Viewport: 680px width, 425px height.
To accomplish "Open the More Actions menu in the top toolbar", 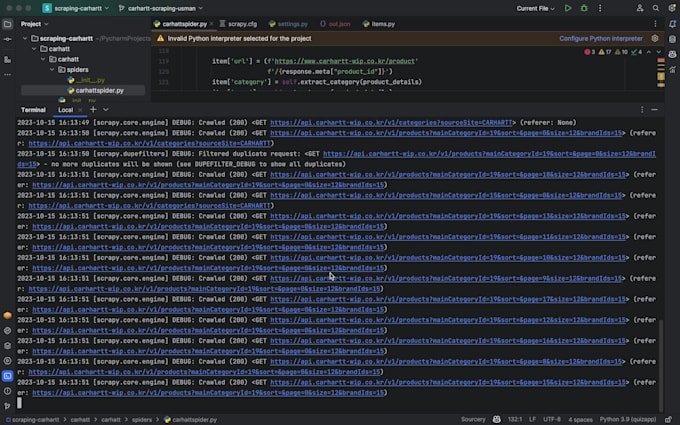I will click(x=600, y=8).
